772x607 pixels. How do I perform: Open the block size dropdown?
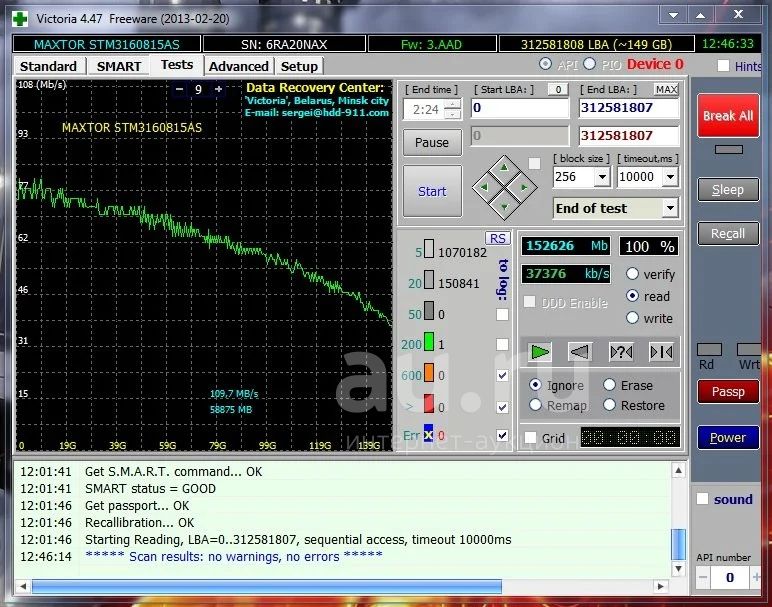point(601,177)
